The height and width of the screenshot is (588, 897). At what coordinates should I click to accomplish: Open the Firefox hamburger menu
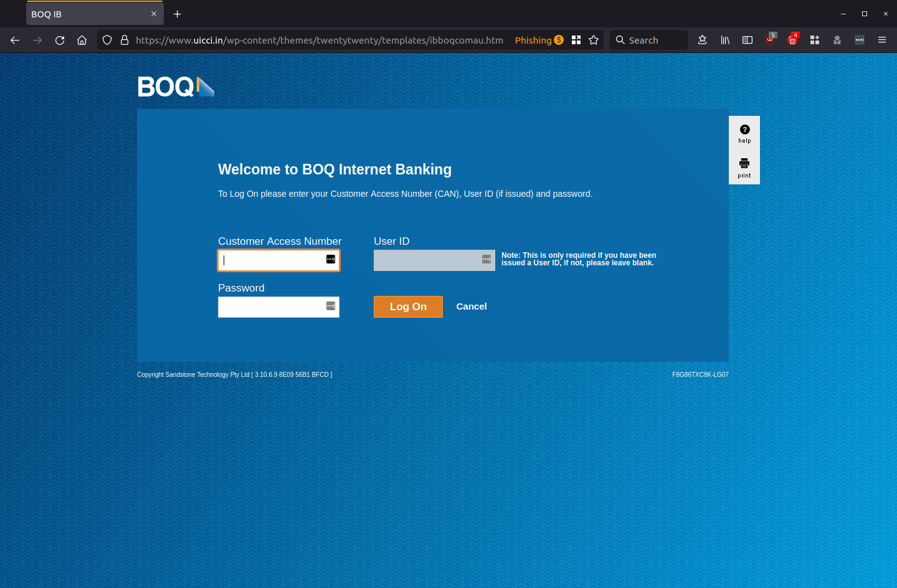click(x=882, y=40)
